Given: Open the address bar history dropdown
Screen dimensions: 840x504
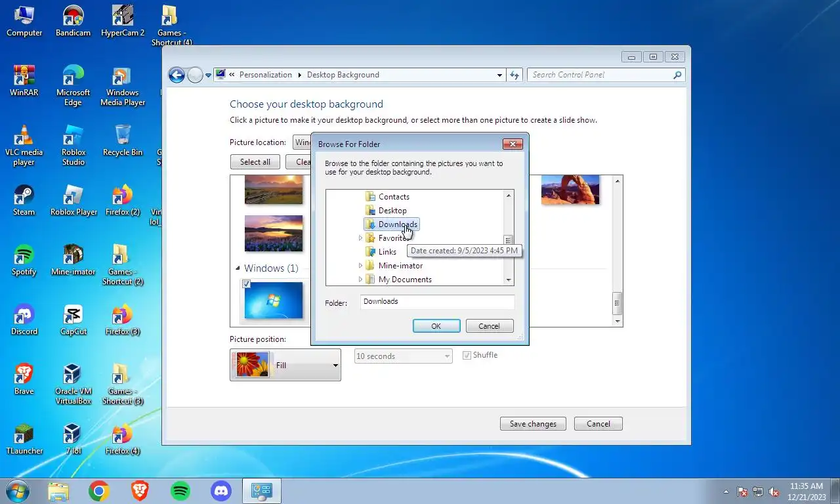Looking at the screenshot, I should pos(499,75).
